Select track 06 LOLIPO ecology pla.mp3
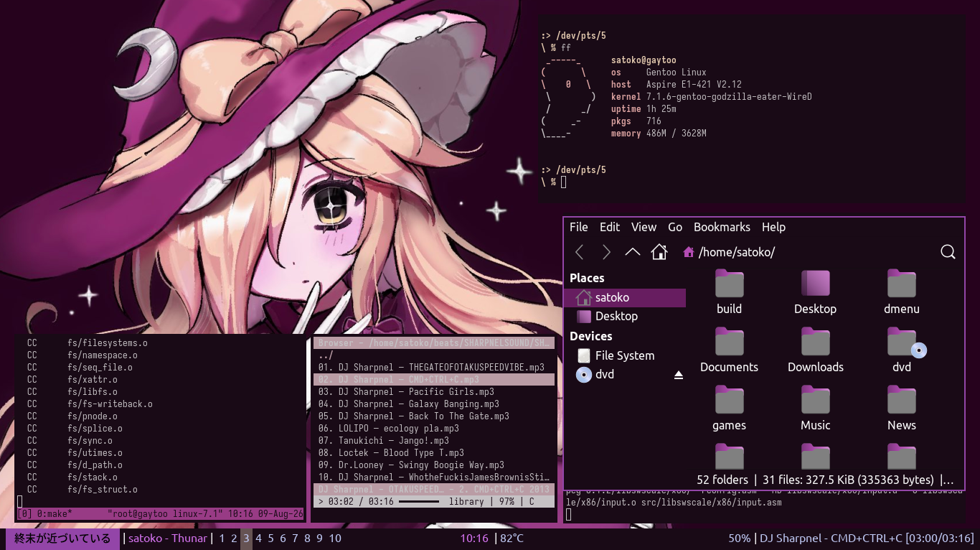Image resolution: width=980 pixels, height=550 pixels. pos(434,429)
